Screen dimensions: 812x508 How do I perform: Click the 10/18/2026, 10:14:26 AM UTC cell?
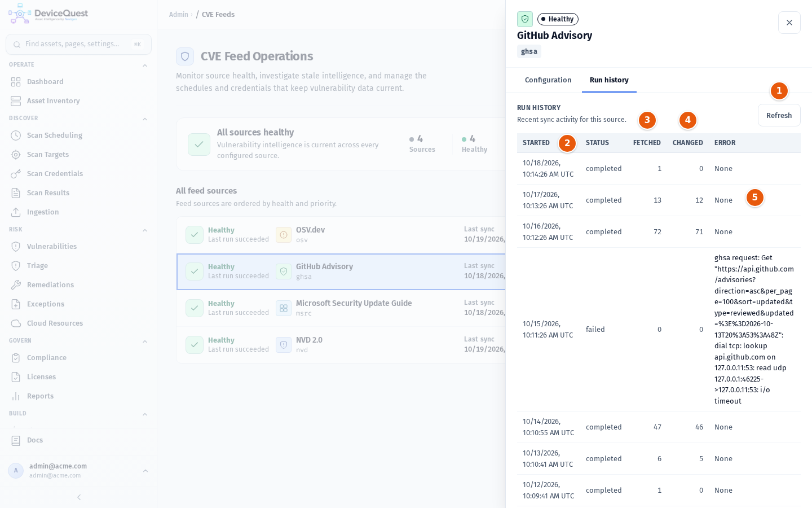[x=548, y=169]
